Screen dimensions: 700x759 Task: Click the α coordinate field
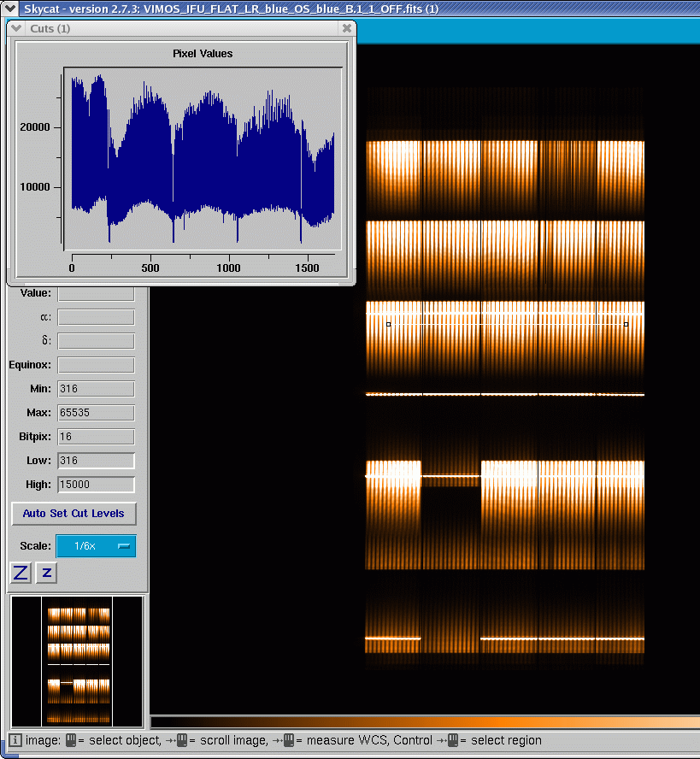tap(97, 317)
